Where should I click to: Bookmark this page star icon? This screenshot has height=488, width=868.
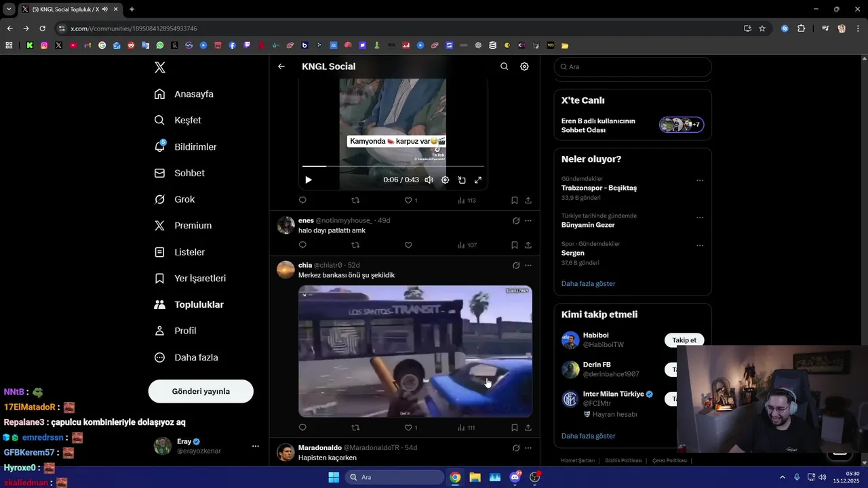[762, 28]
